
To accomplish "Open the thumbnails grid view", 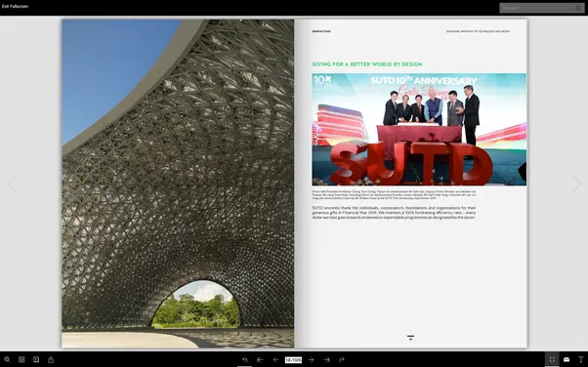I will (x=21, y=359).
